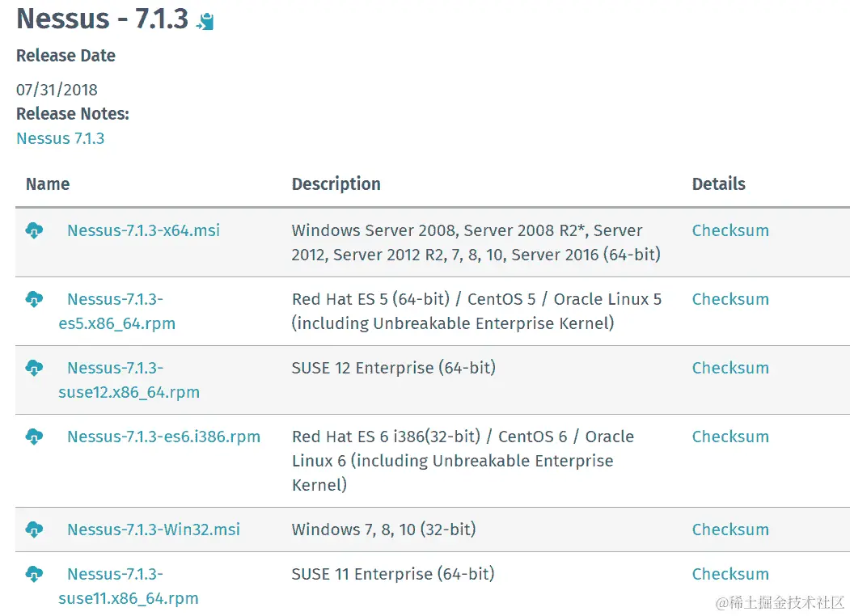The image size is (850, 616).
Task: Click the 'Release Date' label
Action: coord(66,56)
